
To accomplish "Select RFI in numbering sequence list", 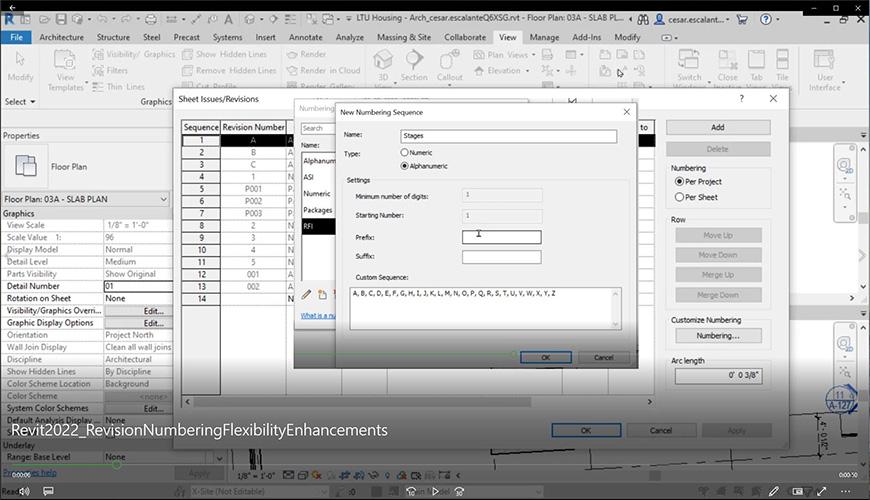I will click(318, 226).
